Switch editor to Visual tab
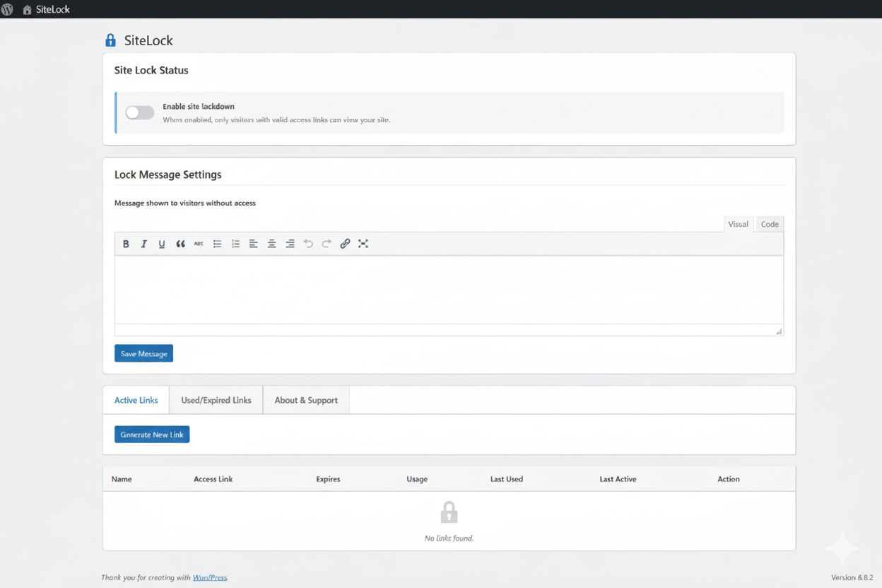This screenshot has height=588, width=882. click(x=739, y=224)
